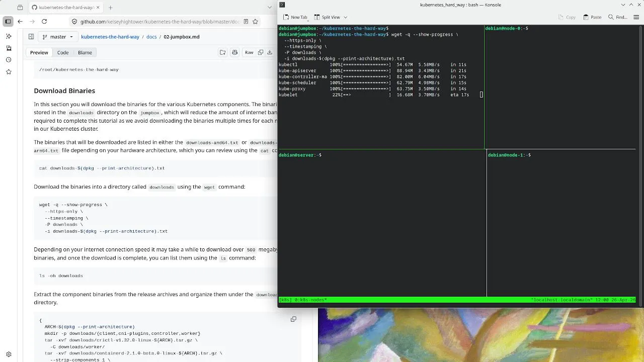
Task: Open new browser tab
Action: point(111,8)
